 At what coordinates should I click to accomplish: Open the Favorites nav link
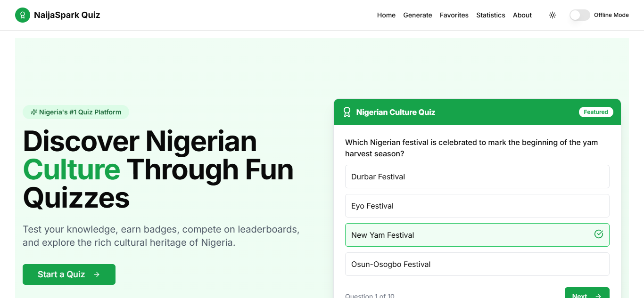pos(454,15)
